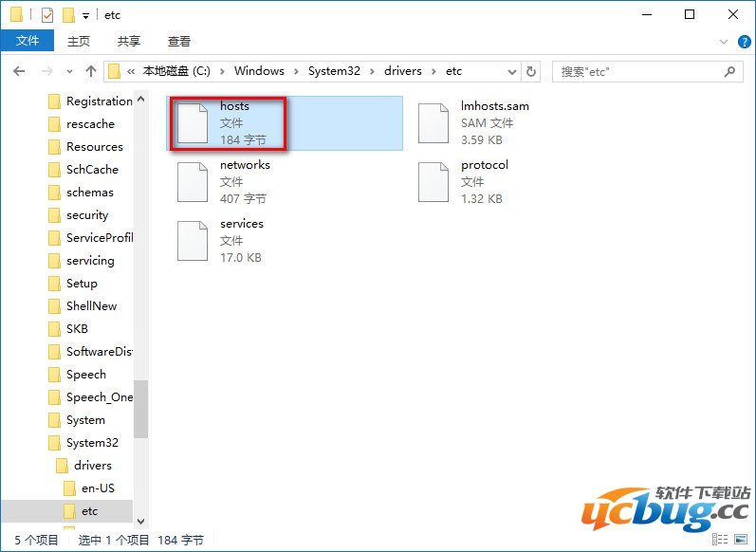Switch to large icons view in the status bar
This screenshot has height=552, width=756.
coord(740,540)
